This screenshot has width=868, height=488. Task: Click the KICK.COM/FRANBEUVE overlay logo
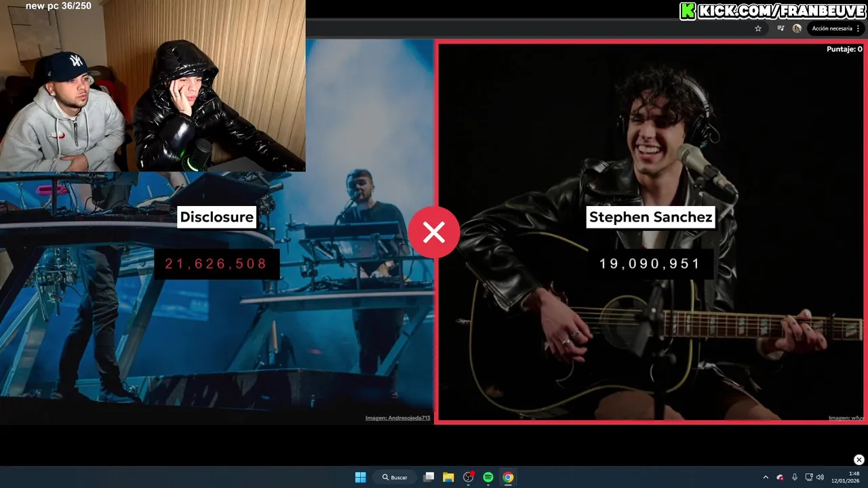(773, 11)
